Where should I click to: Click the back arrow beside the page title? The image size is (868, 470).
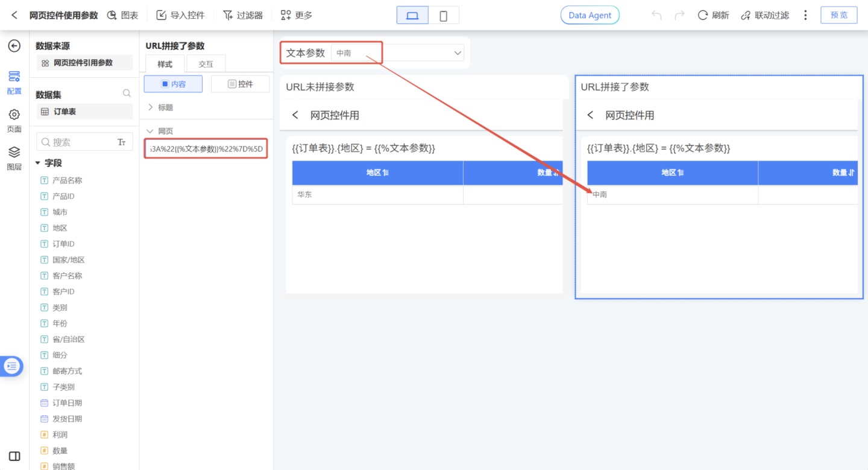14,15
